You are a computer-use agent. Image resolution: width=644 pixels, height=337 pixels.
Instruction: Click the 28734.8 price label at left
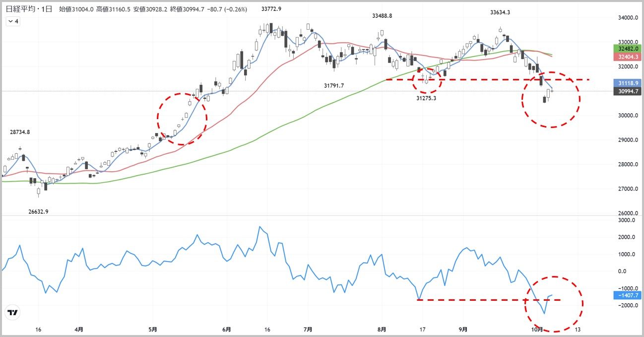20,133
